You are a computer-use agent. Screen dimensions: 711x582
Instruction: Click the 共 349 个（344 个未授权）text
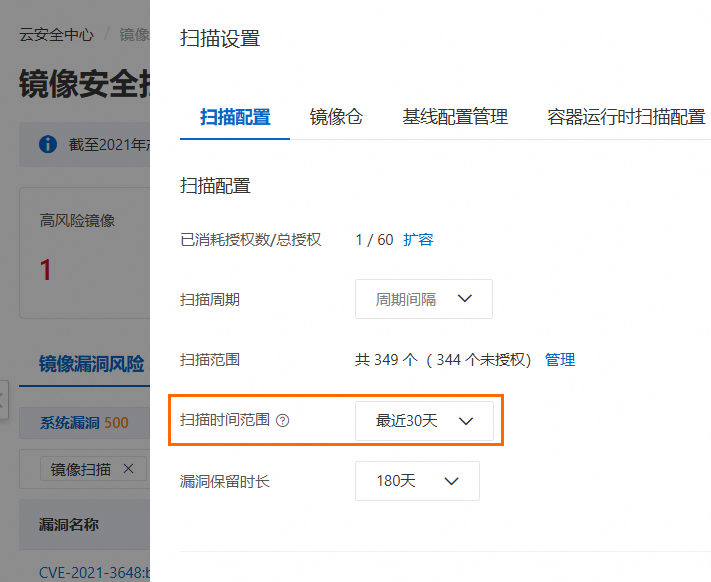click(x=443, y=360)
